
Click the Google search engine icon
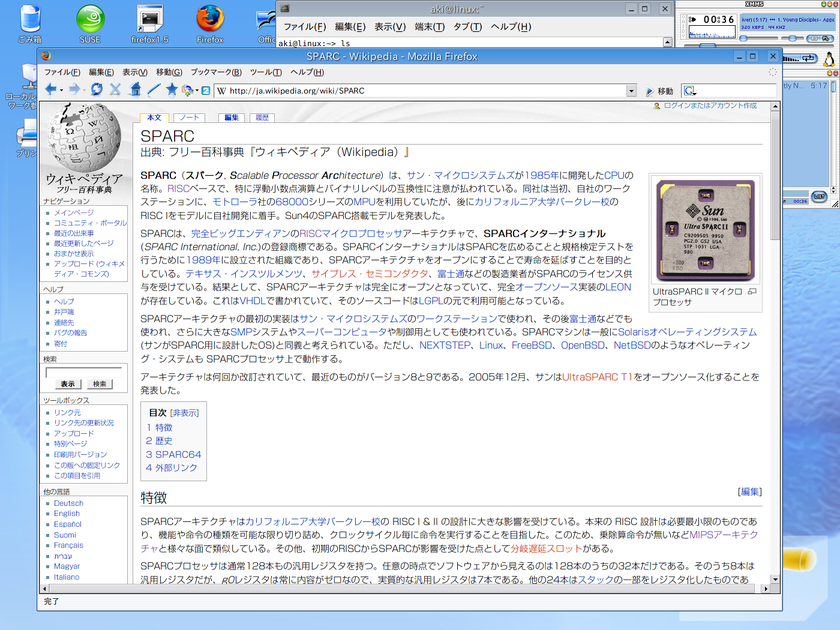pyautogui.click(x=690, y=91)
